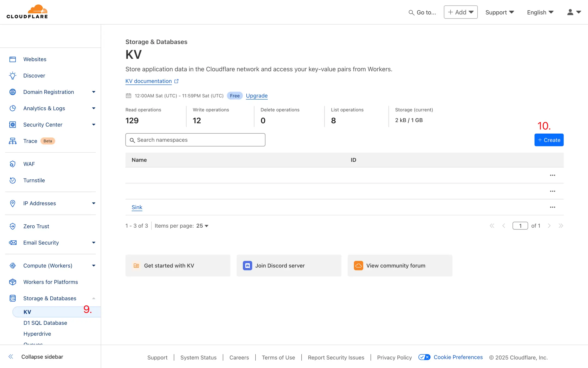Open actions menu for Sink namespace
The width and height of the screenshot is (588, 368).
pyautogui.click(x=552, y=207)
